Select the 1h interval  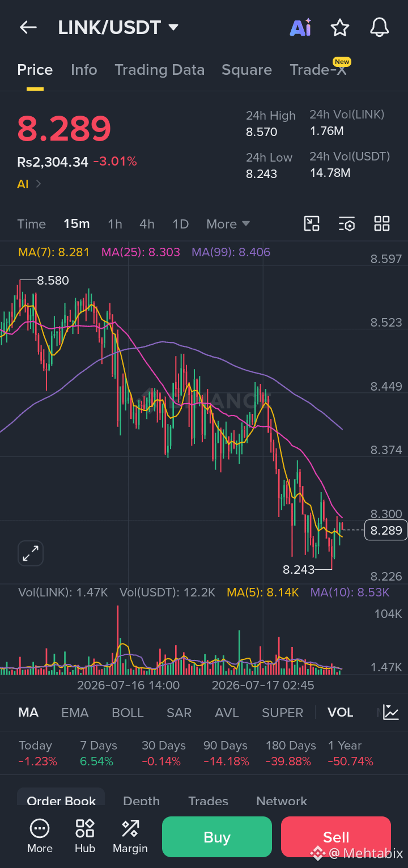pos(115,224)
